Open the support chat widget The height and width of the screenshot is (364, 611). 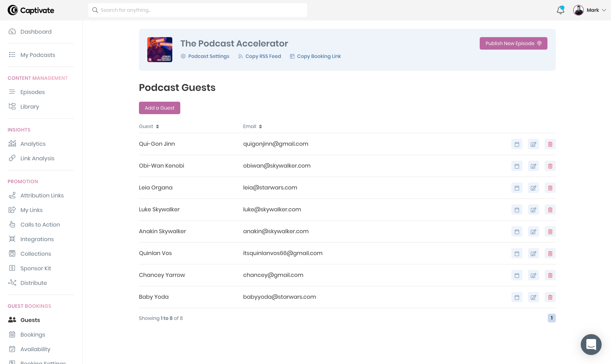591,344
